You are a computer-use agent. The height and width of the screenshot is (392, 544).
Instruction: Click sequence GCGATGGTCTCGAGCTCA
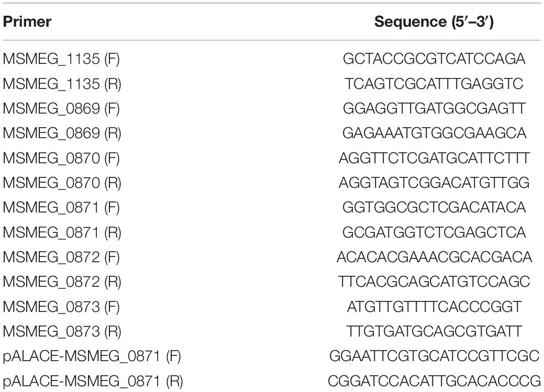[x=434, y=232]
